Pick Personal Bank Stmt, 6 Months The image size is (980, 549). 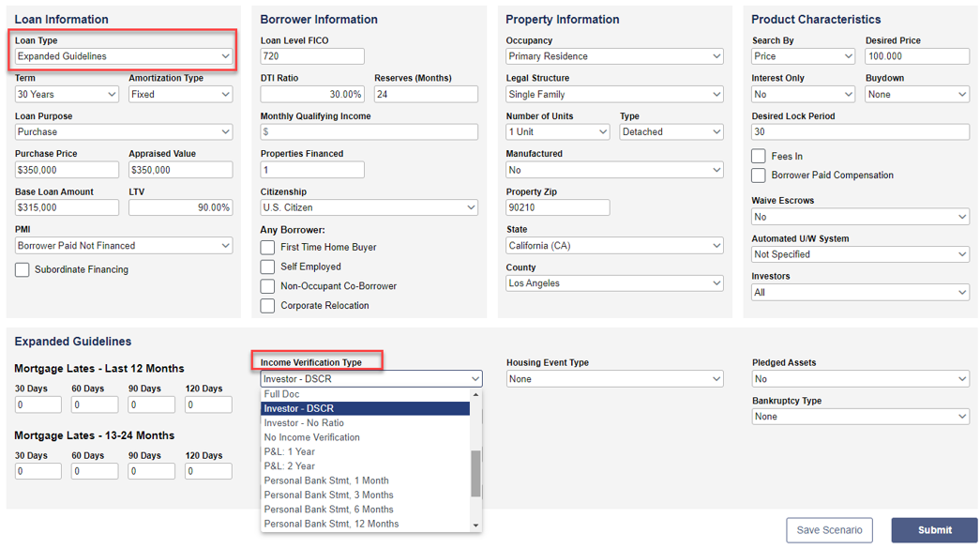[366, 510]
